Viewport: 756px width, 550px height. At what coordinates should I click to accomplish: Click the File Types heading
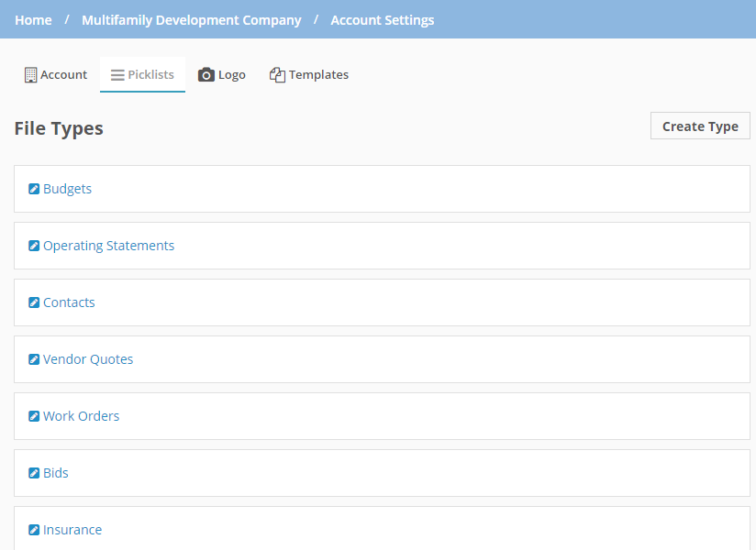coord(59,128)
